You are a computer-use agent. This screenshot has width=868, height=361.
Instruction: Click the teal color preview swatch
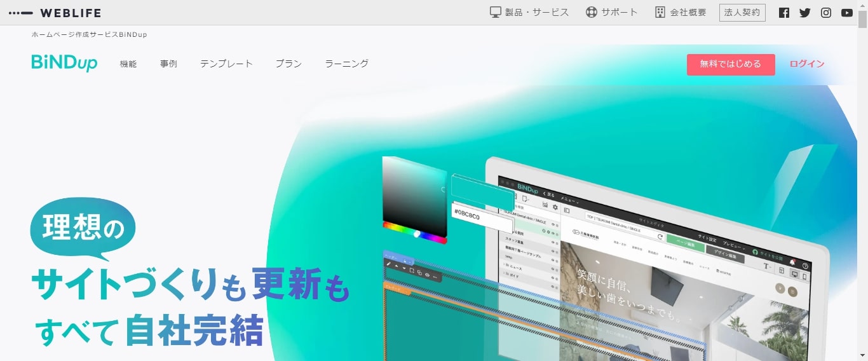[x=482, y=193]
